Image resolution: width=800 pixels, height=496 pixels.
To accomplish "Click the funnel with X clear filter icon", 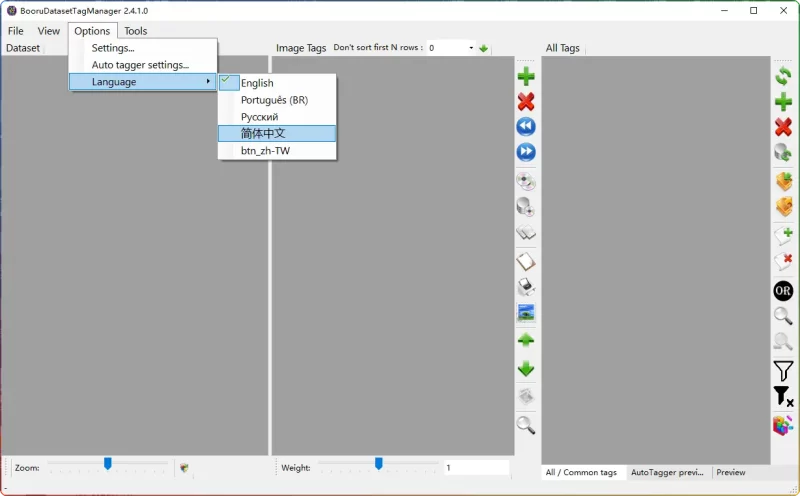I will 783,396.
